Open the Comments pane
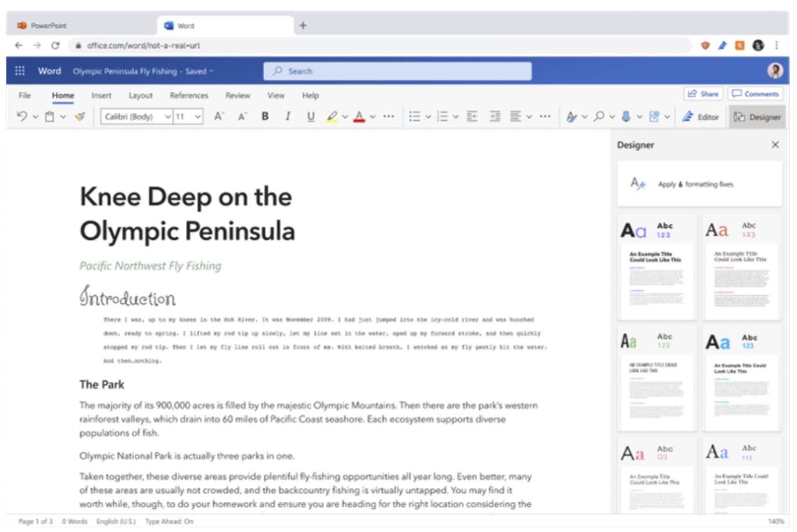This screenshot has width=797, height=532. [x=755, y=94]
